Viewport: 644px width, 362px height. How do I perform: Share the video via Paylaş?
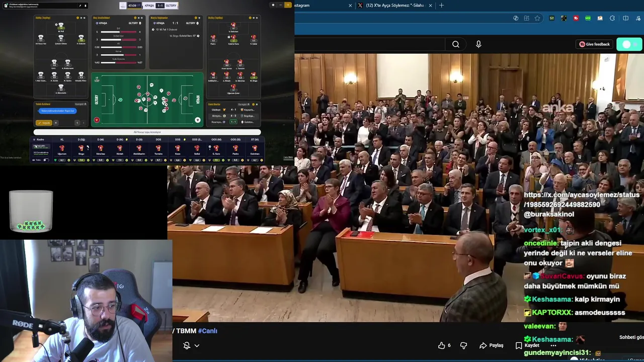(x=491, y=345)
